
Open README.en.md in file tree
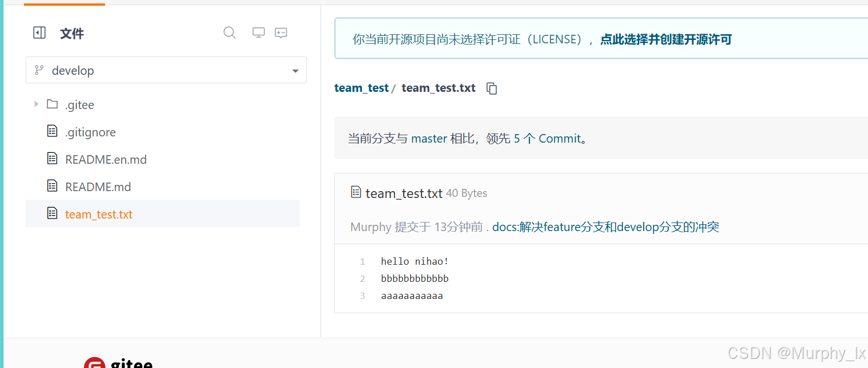click(106, 160)
